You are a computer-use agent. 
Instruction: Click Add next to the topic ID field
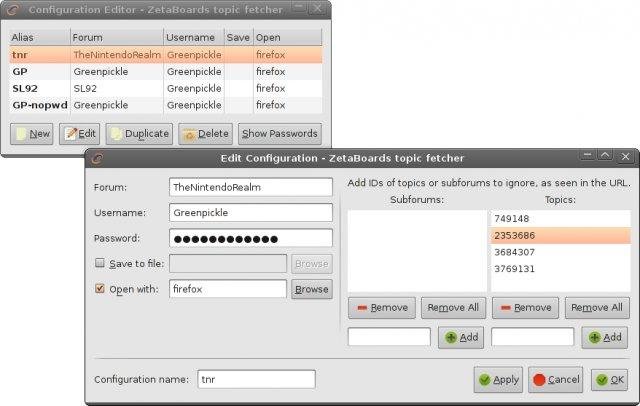[604, 337]
